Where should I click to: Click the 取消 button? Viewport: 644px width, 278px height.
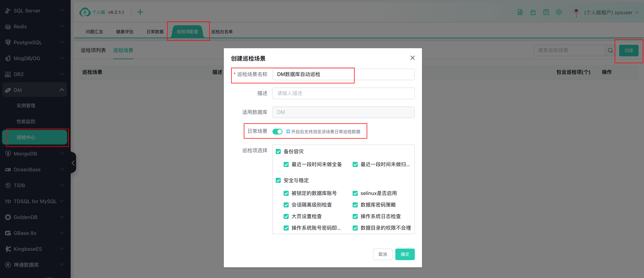383,254
